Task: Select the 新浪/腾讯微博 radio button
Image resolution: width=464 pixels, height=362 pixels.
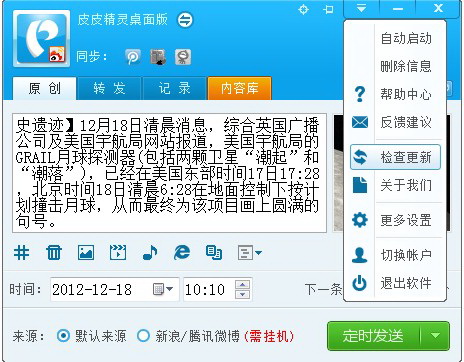Action: (x=143, y=336)
